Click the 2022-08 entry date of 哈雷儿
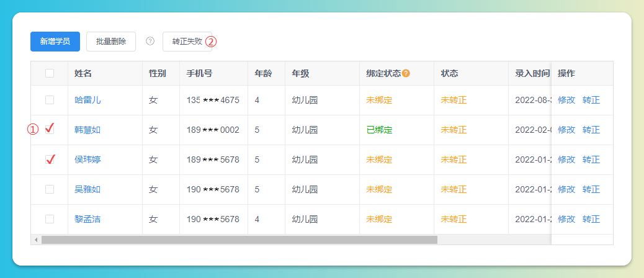This screenshot has height=278, width=644. pyautogui.click(x=533, y=100)
